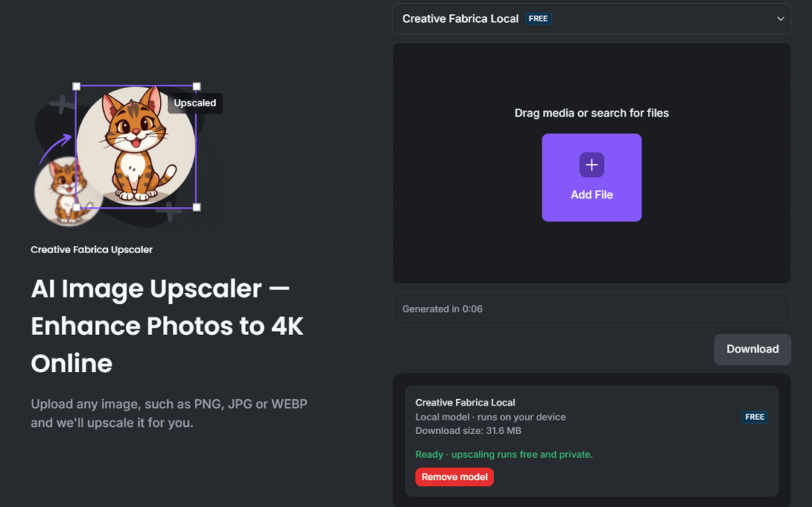Click the Download button
The image size is (812, 507).
coord(752,349)
